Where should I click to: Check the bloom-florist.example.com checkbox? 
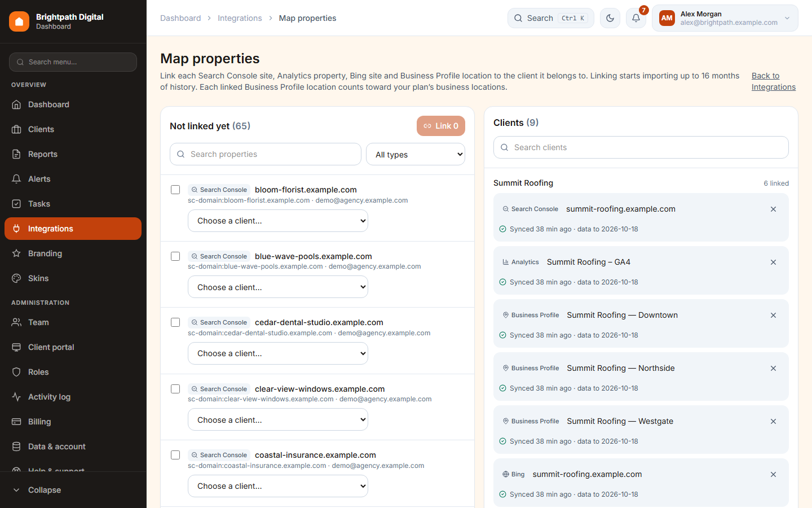(x=175, y=190)
